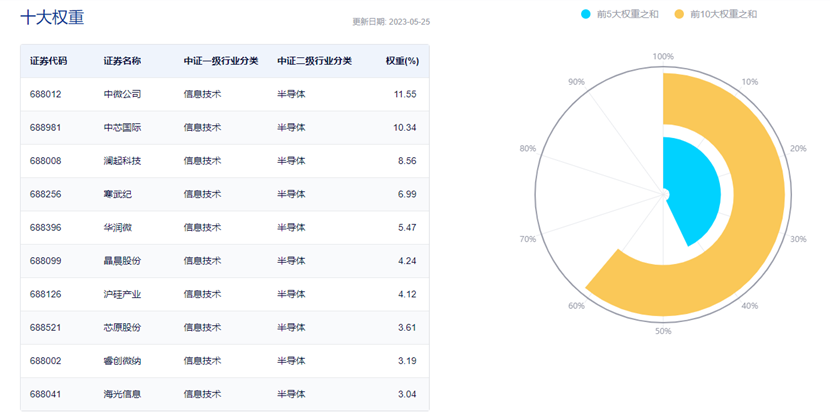Click the 芯原股份 name cell
The height and width of the screenshot is (416, 830).
click(122, 328)
